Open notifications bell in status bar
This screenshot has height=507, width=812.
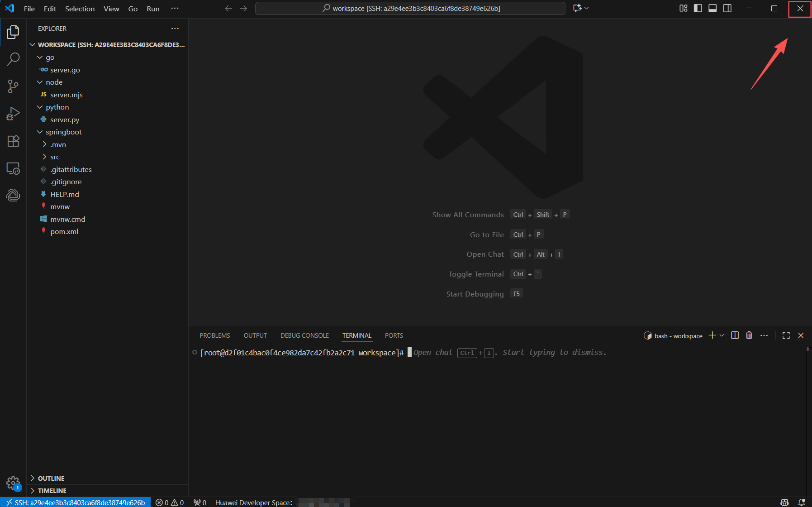[x=802, y=502]
